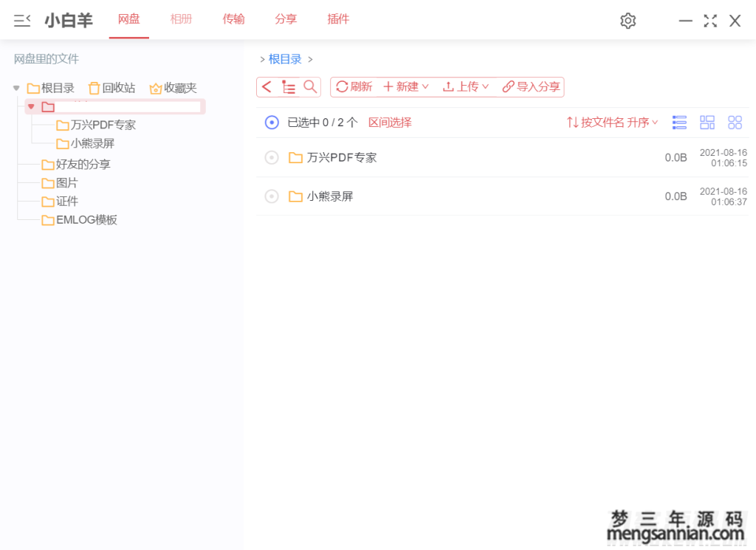Collapse the highlighted unnamed folder red triangle

tap(31, 106)
